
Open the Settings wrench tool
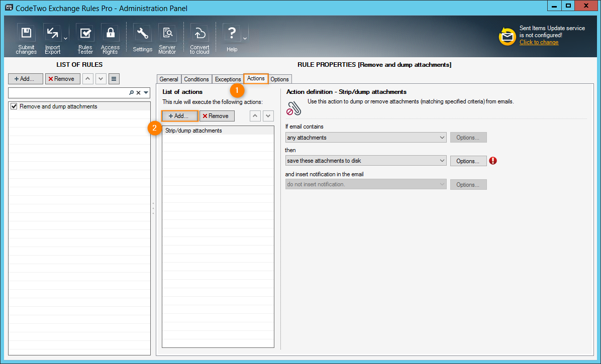click(x=143, y=39)
